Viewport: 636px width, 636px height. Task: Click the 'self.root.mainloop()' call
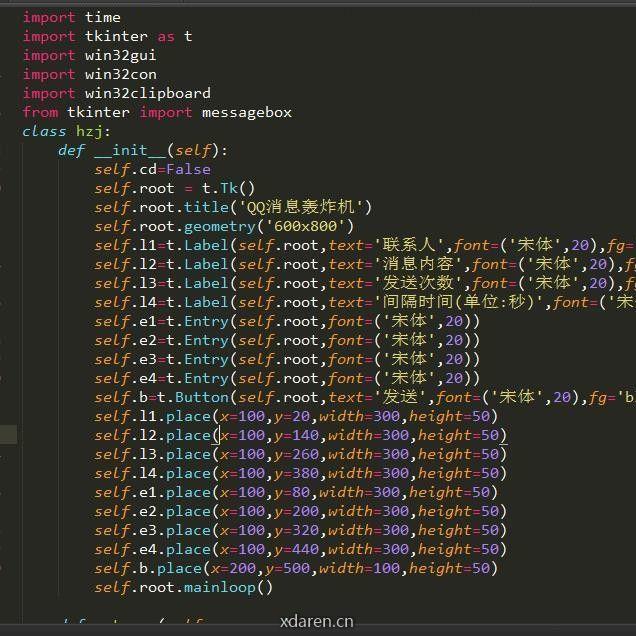[x=183, y=587]
